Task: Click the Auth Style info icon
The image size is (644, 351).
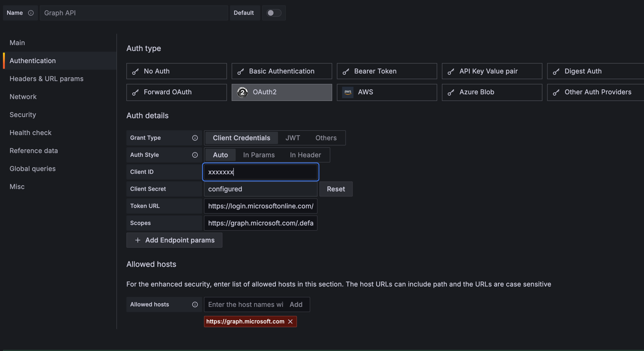Action: (194, 155)
